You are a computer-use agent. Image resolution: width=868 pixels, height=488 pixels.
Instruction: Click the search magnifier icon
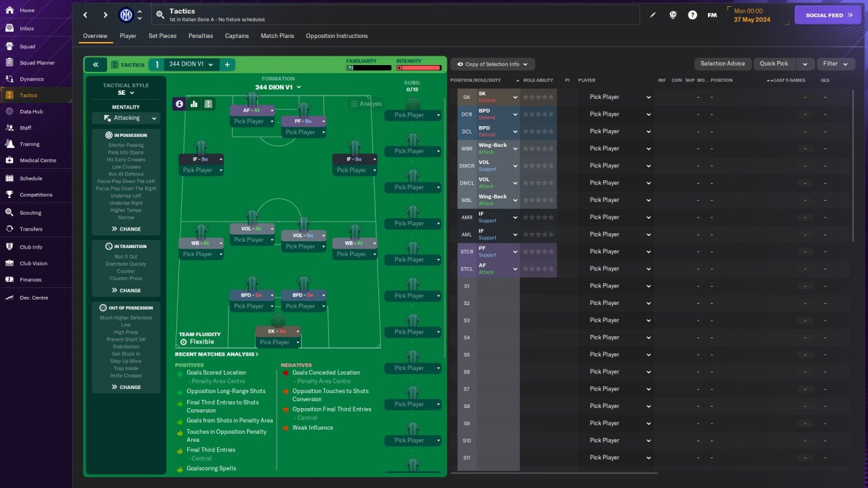(x=160, y=15)
